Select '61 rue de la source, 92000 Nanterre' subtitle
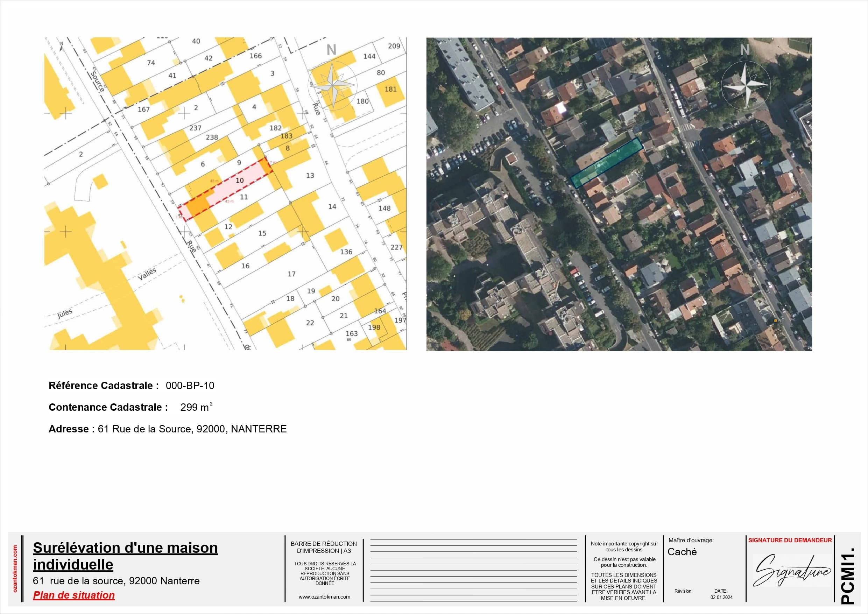This screenshot has width=868, height=614. click(116, 581)
